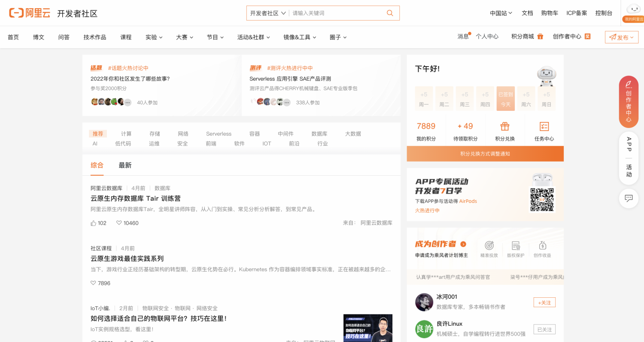Click the search magnifier icon
The width and height of the screenshot is (644, 342).
pyautogui.click(x=390, y=13)
